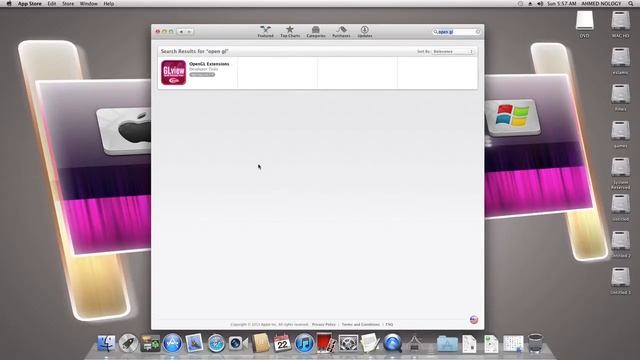Open the Store menu

tap(68, 3)
